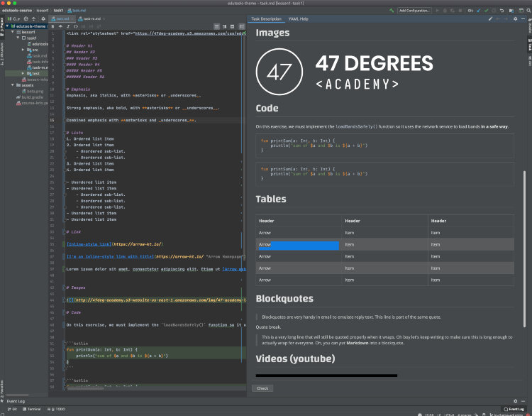The height and width of the screenshot is (416, 532).
Task: Click the Inline-style link text in editor
Action: click(x=89, y=244)
